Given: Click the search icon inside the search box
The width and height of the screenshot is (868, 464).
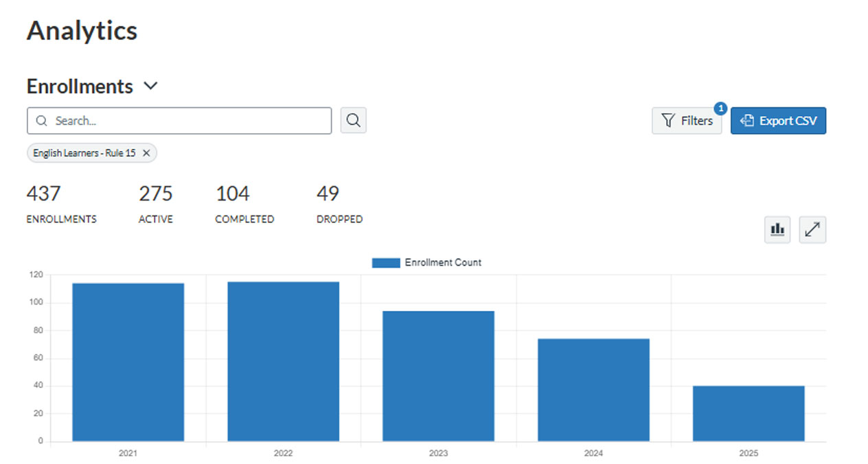Looking at the screenshot, I should 41,120.
